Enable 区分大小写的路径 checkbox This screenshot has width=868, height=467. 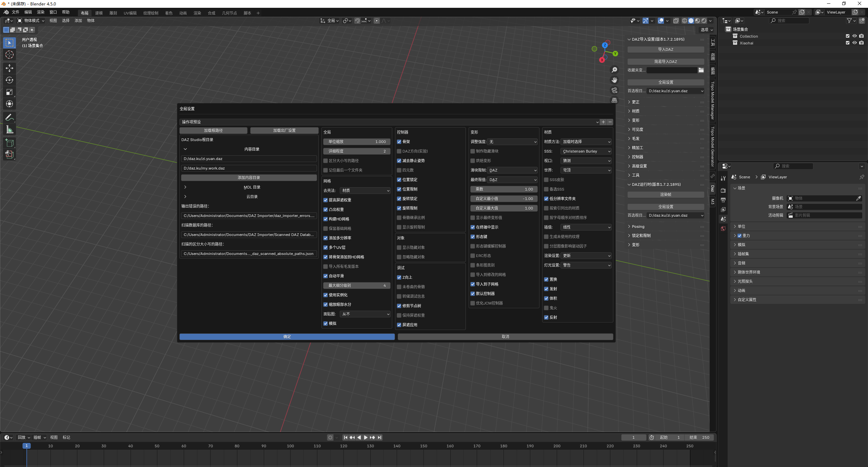coord(325,161)
